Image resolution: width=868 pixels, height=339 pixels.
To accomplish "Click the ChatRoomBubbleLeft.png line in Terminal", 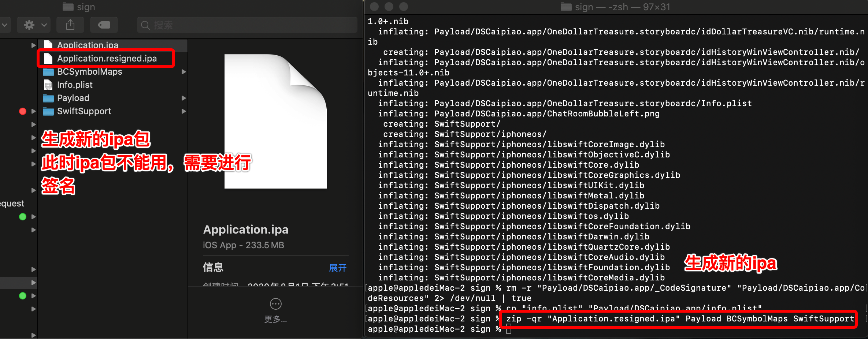I will point(519,113).
